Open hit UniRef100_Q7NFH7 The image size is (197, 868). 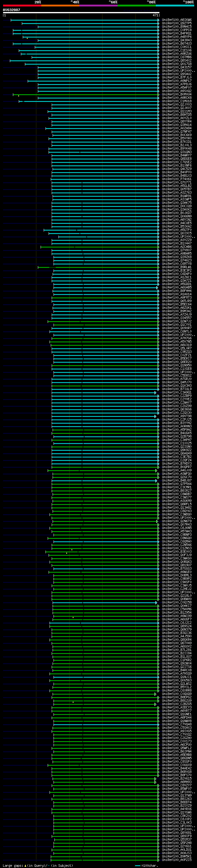coord(177,132)
